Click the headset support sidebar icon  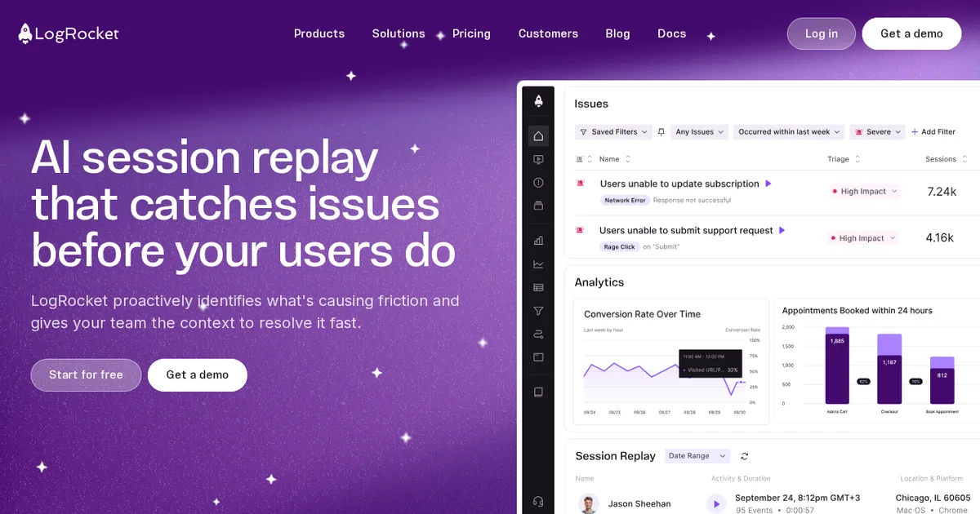[x=538, y=501]
